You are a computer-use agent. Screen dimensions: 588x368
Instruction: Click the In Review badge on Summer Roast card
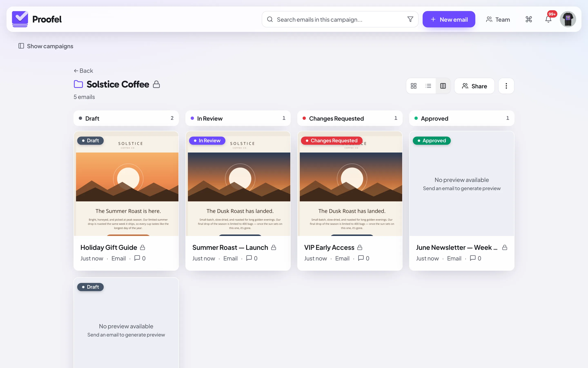point(207,141)
